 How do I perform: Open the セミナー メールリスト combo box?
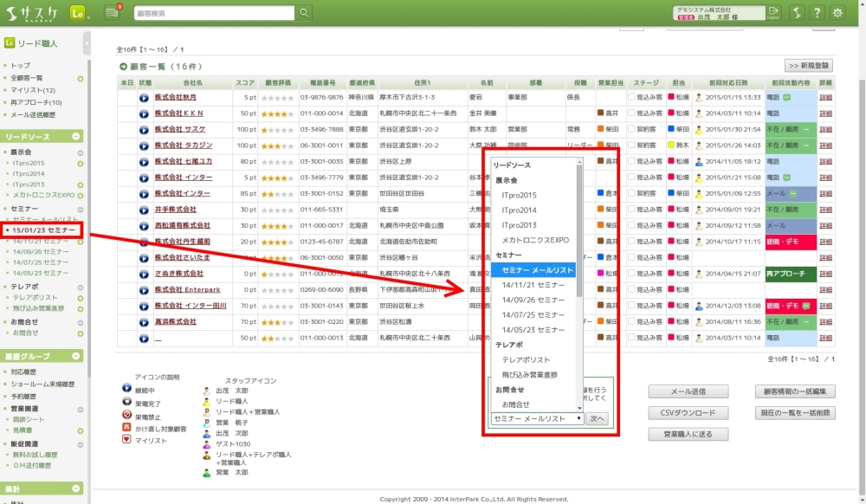coord(536,418)
